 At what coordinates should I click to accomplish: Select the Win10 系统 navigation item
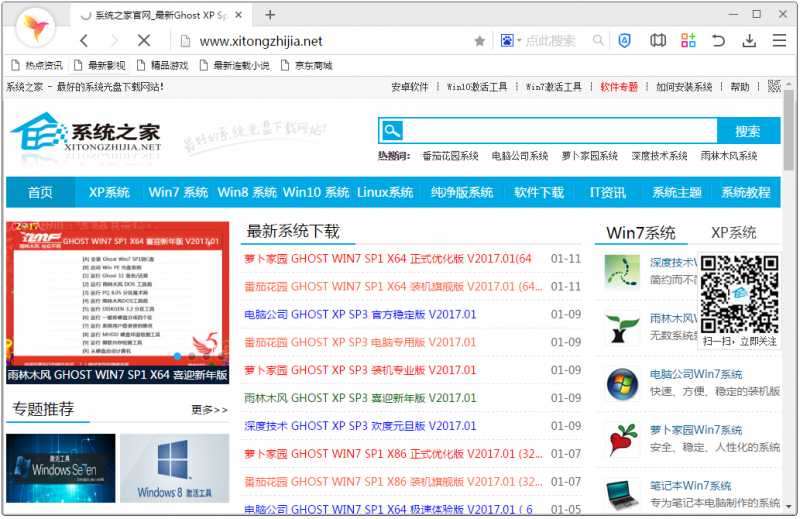point(316,192)
